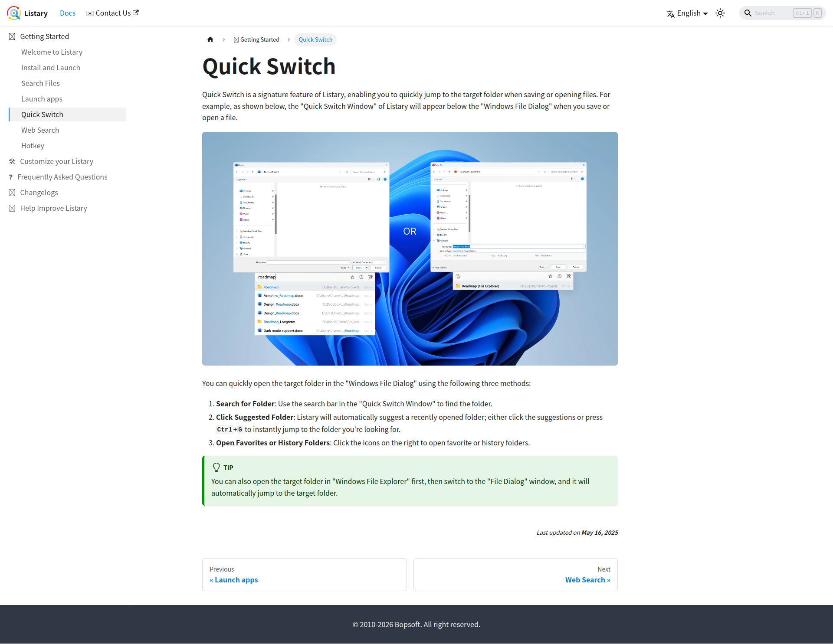833x644 pixels.
Task: Click the Getting Started breadcrumb link
Action: (x=259, y=39)
